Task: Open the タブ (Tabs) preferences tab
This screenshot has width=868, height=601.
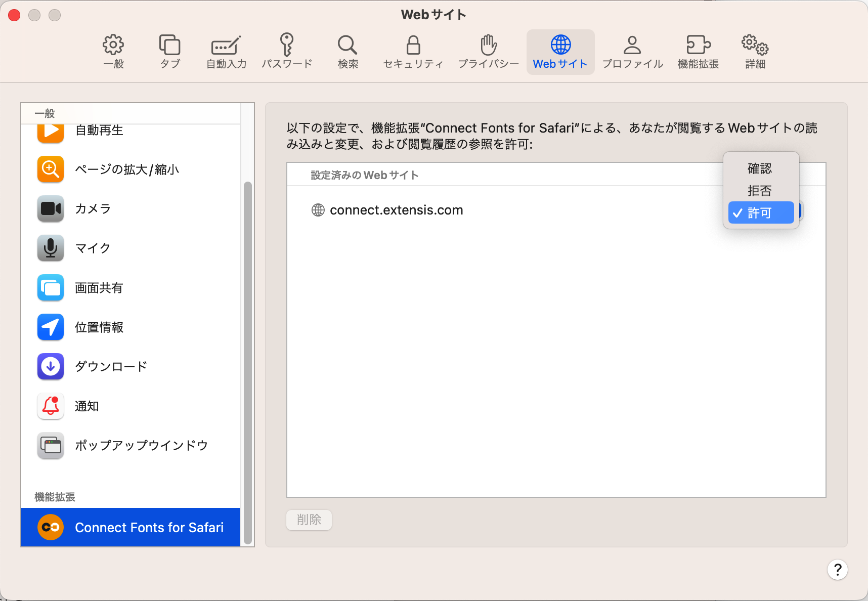Action: click(170, 52)
